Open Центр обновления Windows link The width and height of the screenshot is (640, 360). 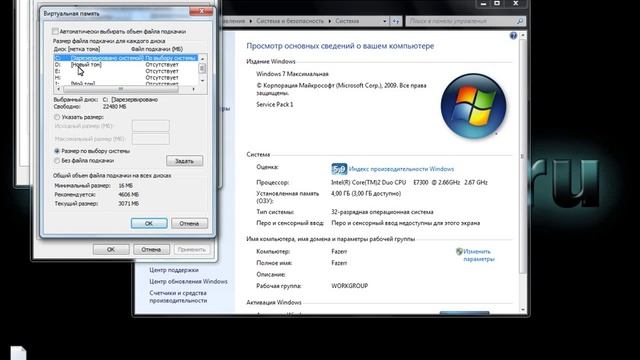click(x=188, y=282)
